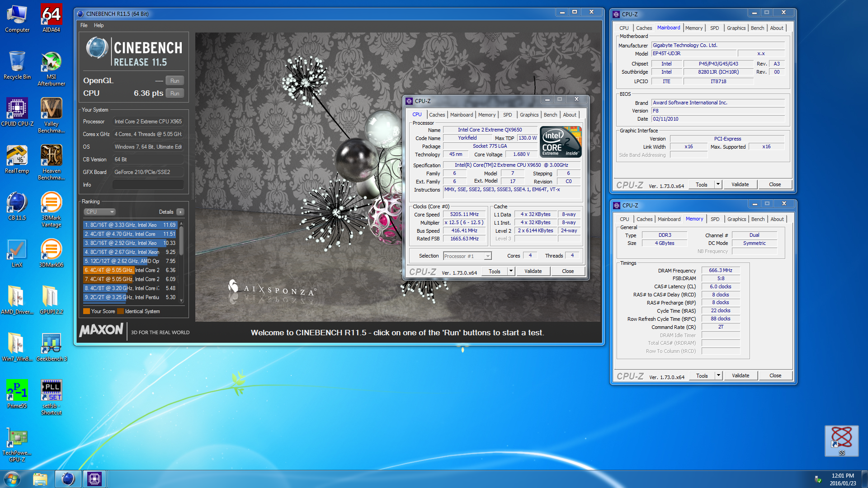The image size is (868, 488).
Task: Select ranking row 6. 4C/4T scoring 6.36
Action: click(130, 270)
